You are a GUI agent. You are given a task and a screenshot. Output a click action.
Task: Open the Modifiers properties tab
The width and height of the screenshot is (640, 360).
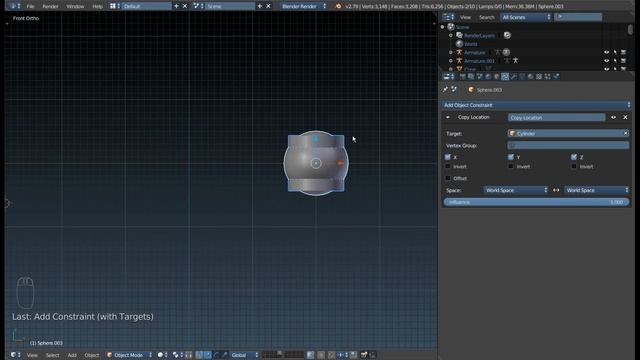coord(513,76)
